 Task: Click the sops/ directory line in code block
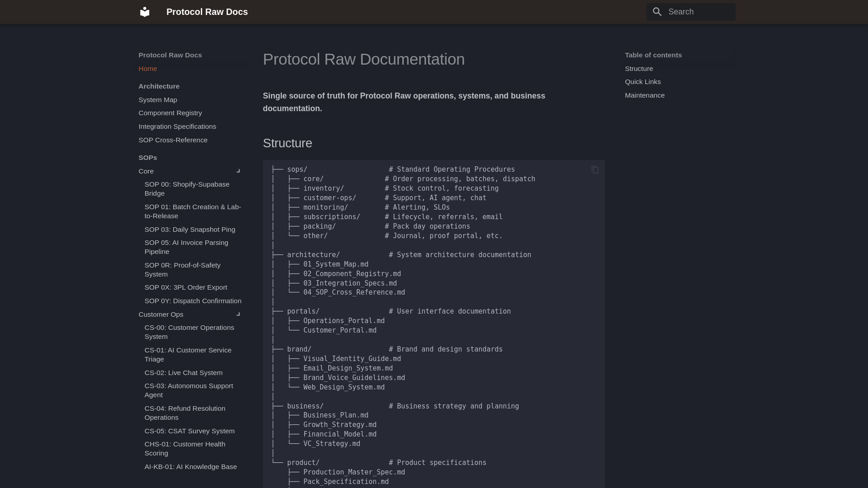coord(297,169)
